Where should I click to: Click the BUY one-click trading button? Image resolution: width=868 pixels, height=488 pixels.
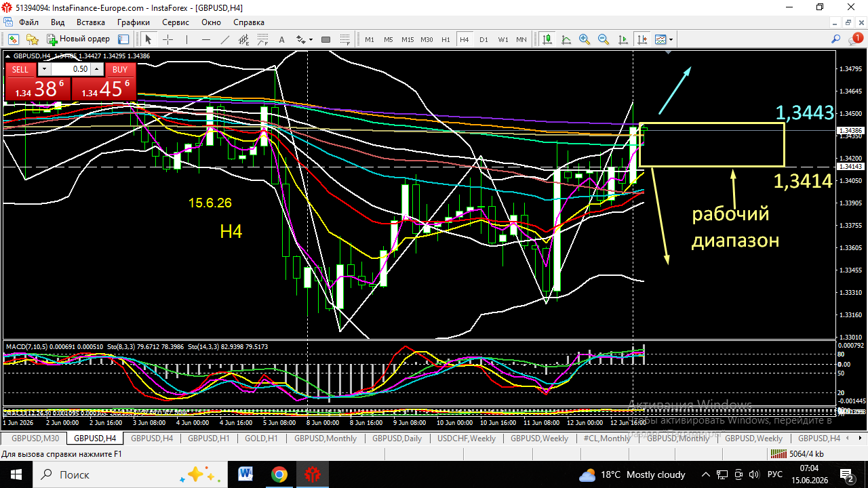point(120,69)
